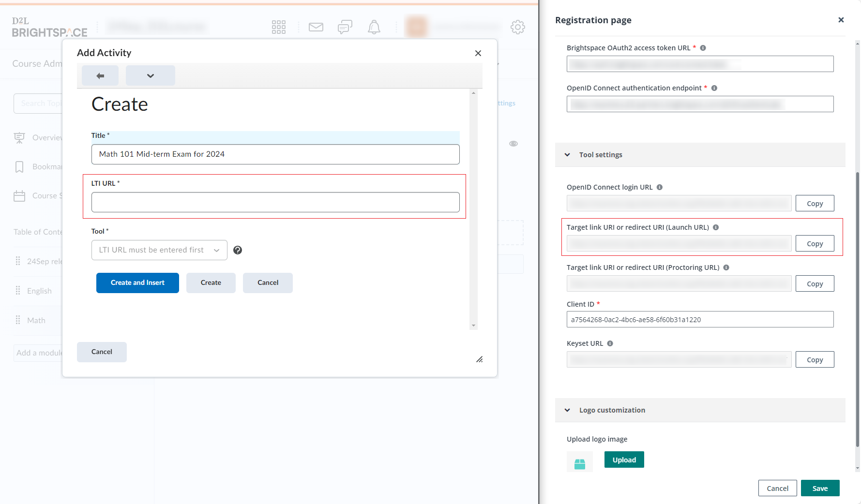
Task: Collapse the Tool settings section
Action: pos(567,155)
